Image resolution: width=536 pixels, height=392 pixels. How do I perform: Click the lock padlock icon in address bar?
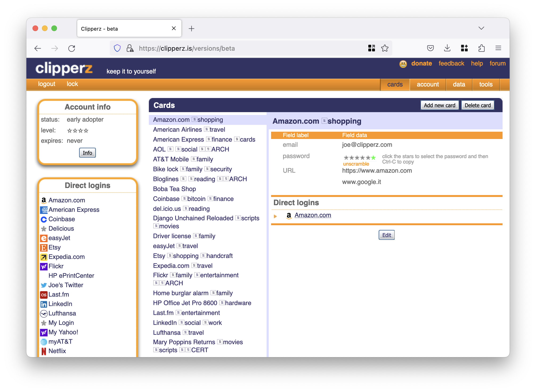click(x=130, y=48)
